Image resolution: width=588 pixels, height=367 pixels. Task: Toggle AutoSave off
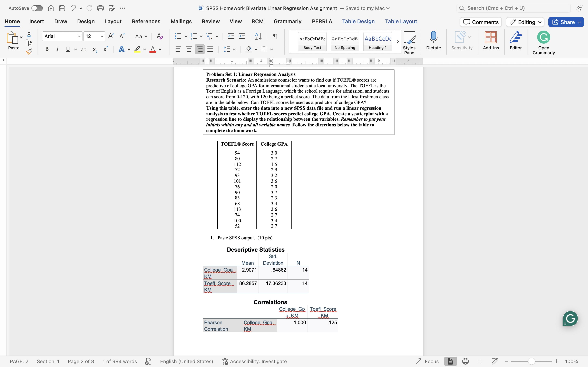point(37,8)
